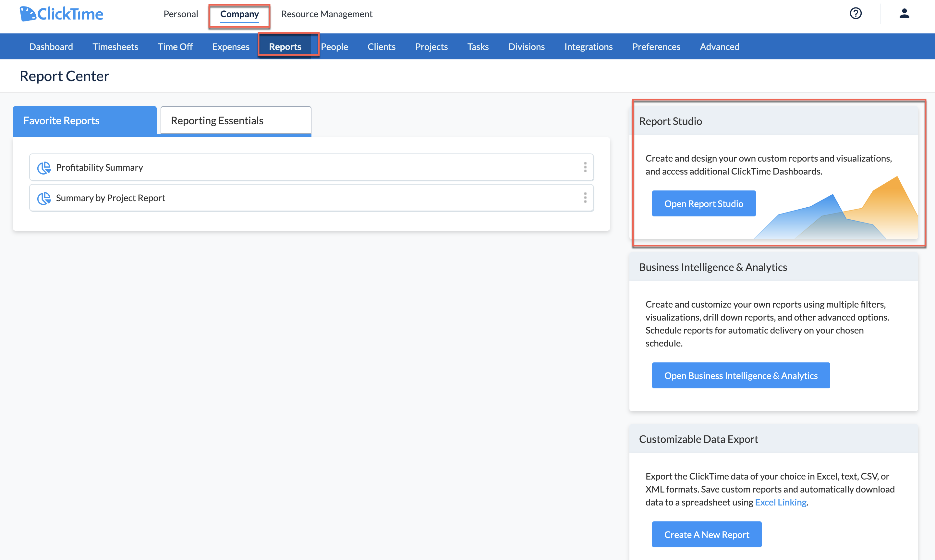Switch to the Personal section
This screenshot has width=935, height=560.
(x=181, y=14)
